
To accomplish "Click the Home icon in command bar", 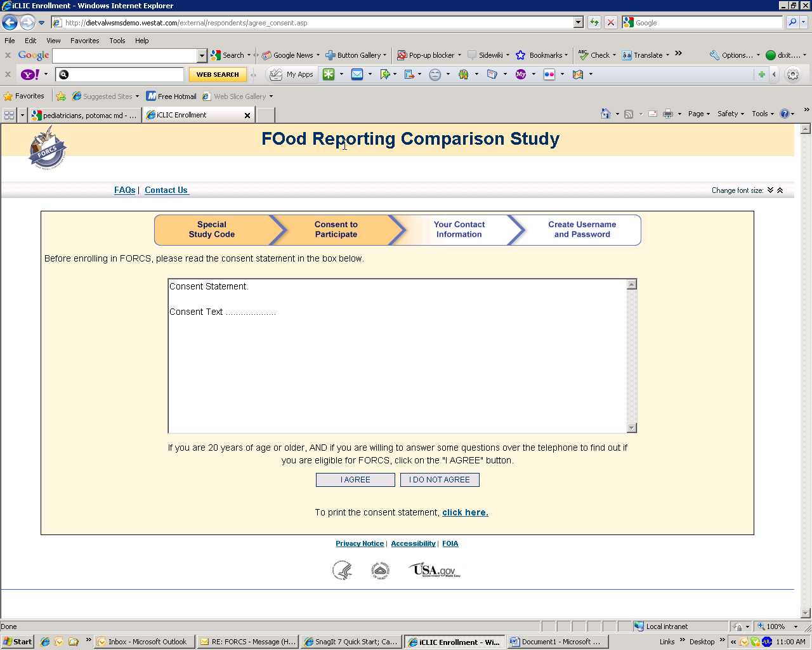I will click(606, 114).
